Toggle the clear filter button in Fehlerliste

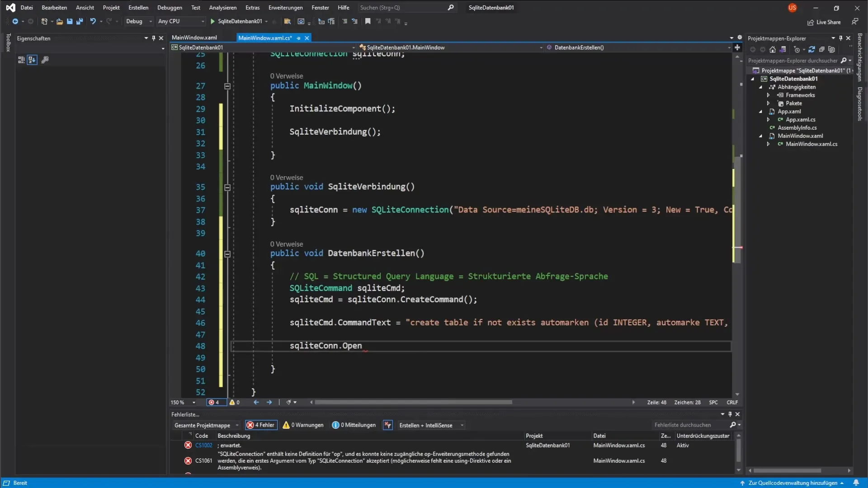pyautogui.click(x=388, y=425)
